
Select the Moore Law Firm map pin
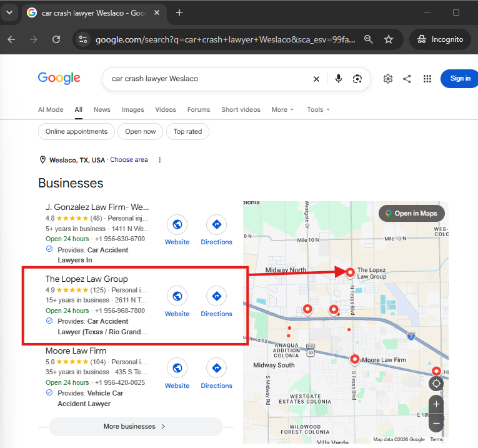pyautogui.click(x=354, y=359)
